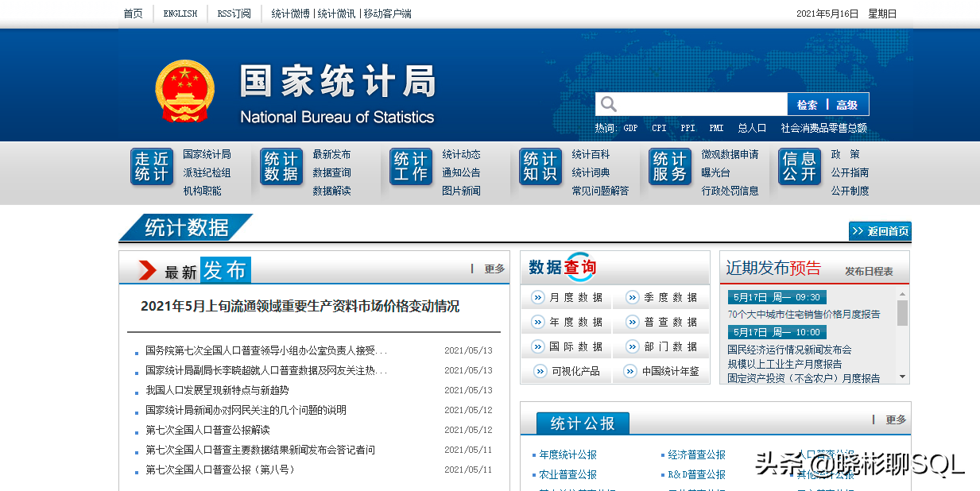Click arrow icon beside 普查数据
The image size is (980, 491).
632,322
